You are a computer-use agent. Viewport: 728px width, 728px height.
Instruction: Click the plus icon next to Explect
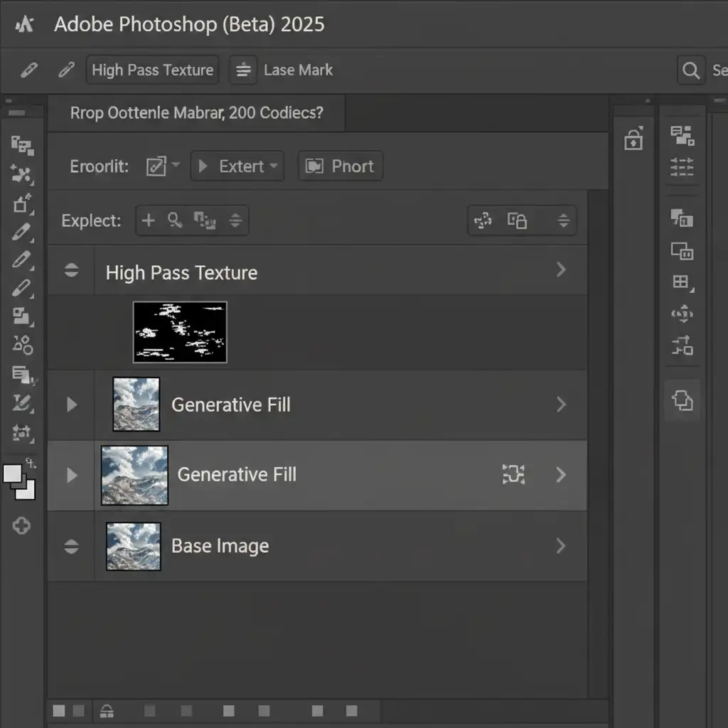(x=148, y=220)
